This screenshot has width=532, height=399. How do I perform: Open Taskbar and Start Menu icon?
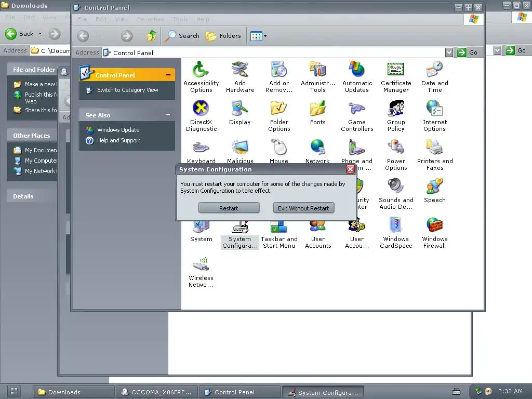pyautogui.click(x=279, y=235)
